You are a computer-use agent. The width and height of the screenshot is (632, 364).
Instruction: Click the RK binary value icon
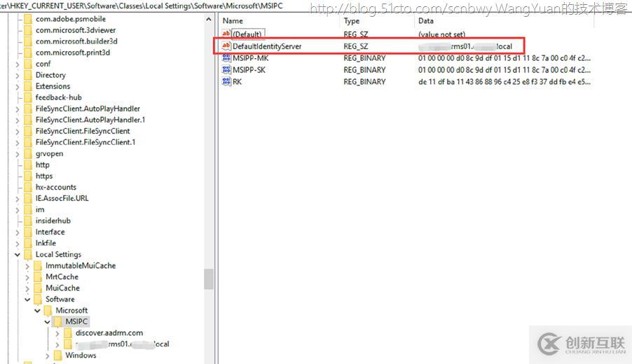(x=226, y=81)
